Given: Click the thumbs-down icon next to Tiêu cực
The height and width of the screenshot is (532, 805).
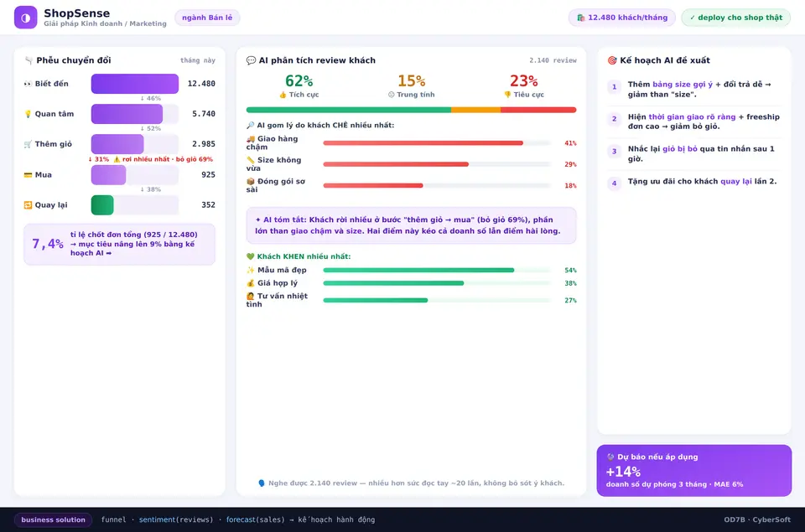Looking at the screenshot, I should click(508, 95).
